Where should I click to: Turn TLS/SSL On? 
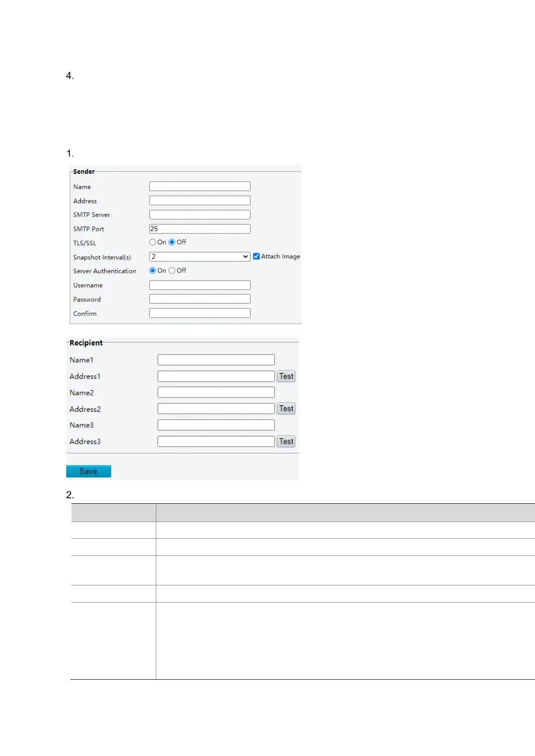point(153,242)
